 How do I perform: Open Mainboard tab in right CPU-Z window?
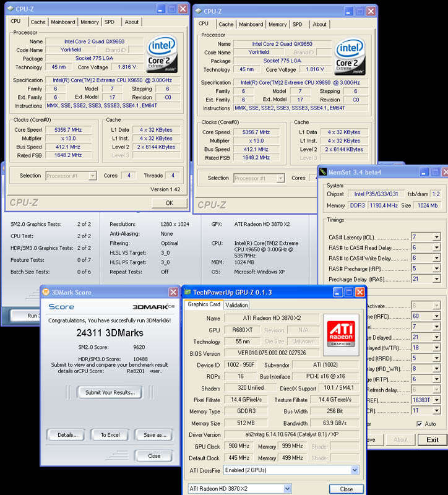[x=251, y=24]
